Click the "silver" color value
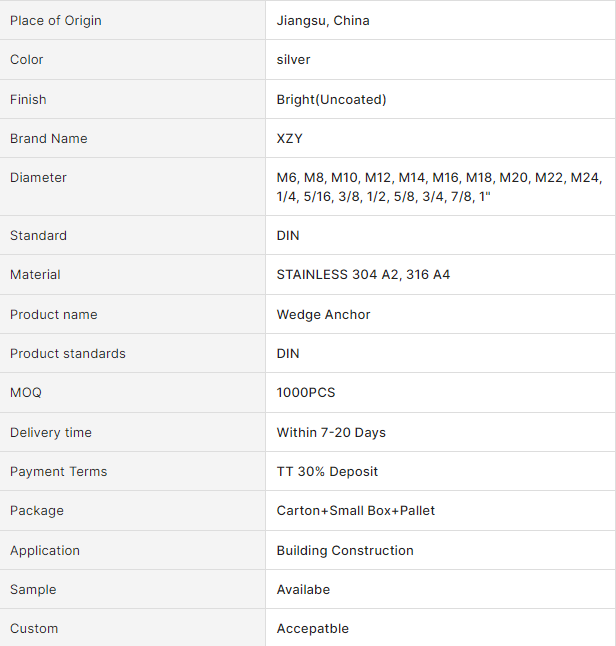 (293, 60)
